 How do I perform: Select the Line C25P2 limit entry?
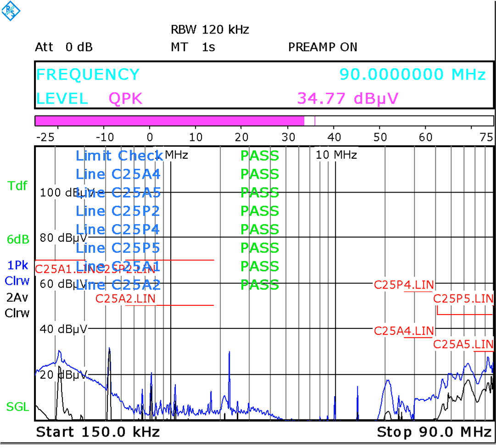pos(118,211)
